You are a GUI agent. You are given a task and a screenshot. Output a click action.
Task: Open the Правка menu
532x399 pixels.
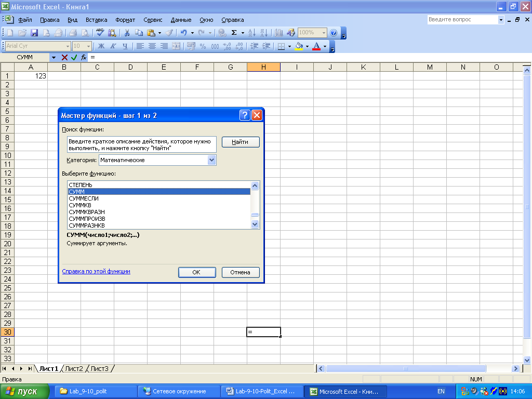pos(49,20)
